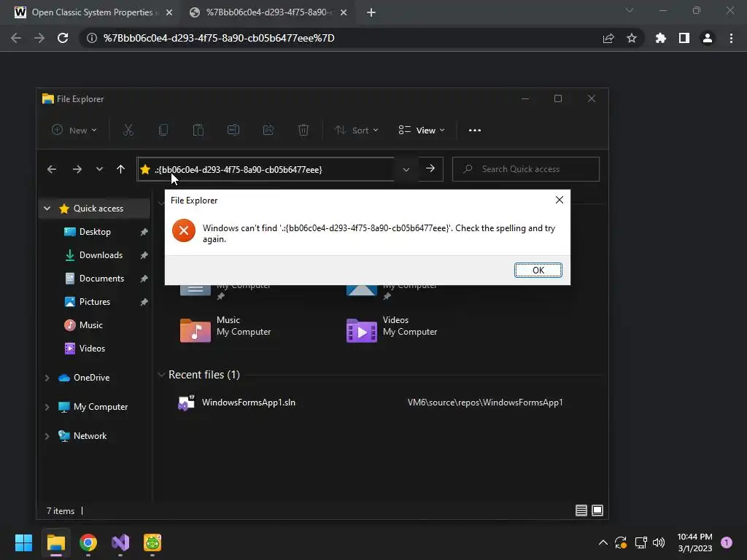Click the Videos folder icon in content pane

(x=362, y=330)
